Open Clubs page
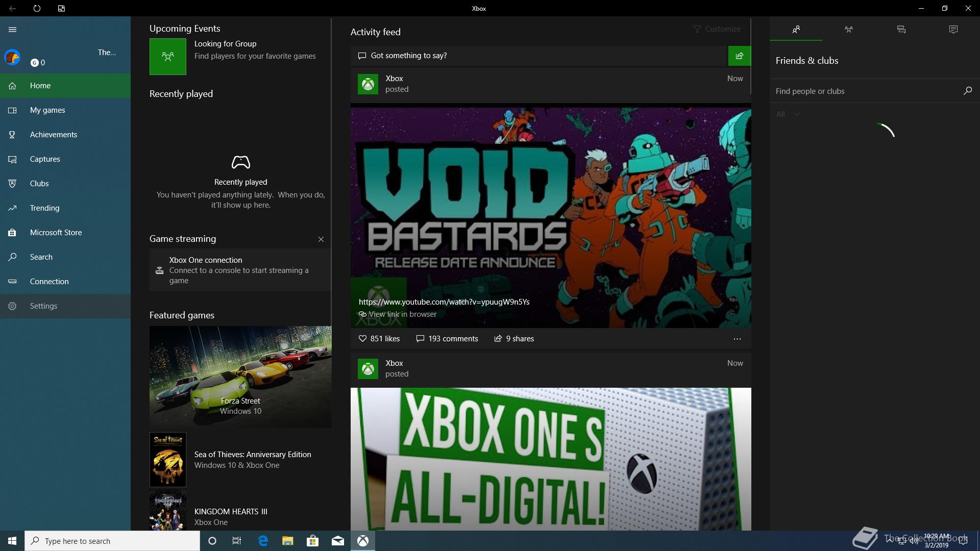Viewport: 980px width, 551px height. 65,184
